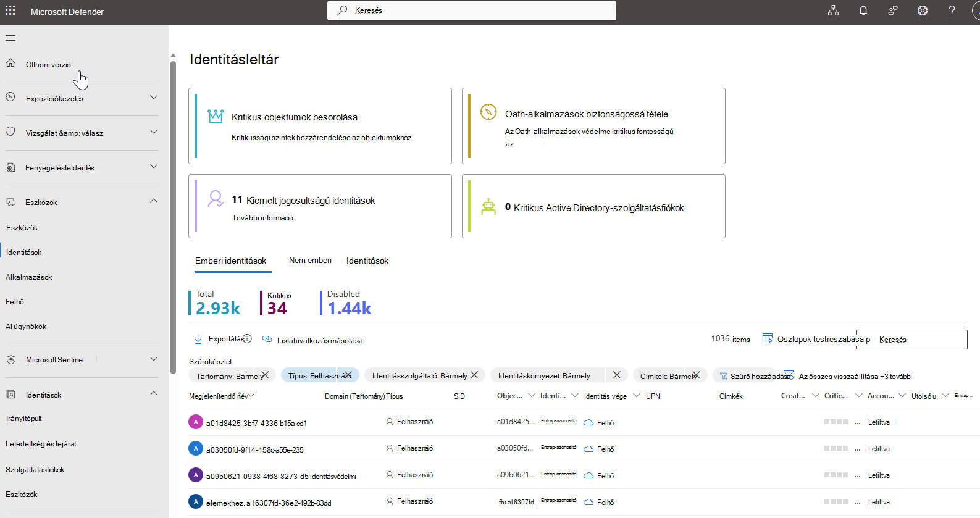Open Felhő in sidebar
This screenshot has width=980, height=518.
pos(15,302)
